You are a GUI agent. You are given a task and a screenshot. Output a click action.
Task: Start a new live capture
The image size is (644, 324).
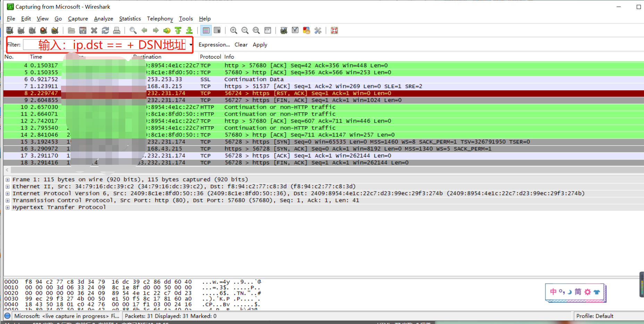click(32, 31)
